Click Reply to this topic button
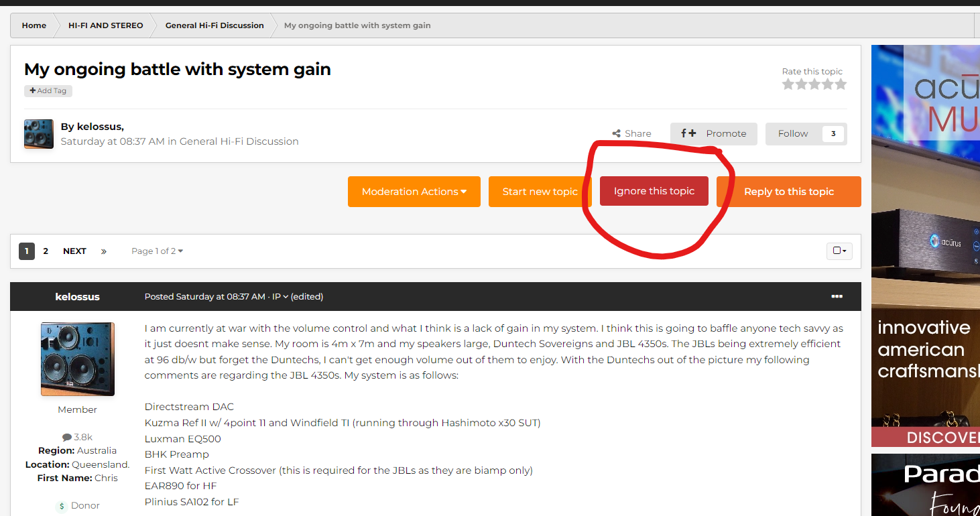Image resolution: width=980 pixels, height=516 pixels. (x=788, y=192)
